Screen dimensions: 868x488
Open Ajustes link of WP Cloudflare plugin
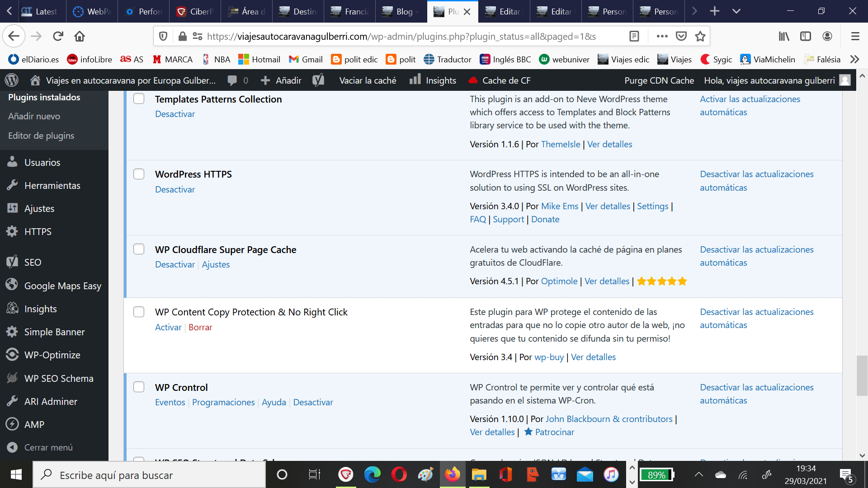coord(216,264)
